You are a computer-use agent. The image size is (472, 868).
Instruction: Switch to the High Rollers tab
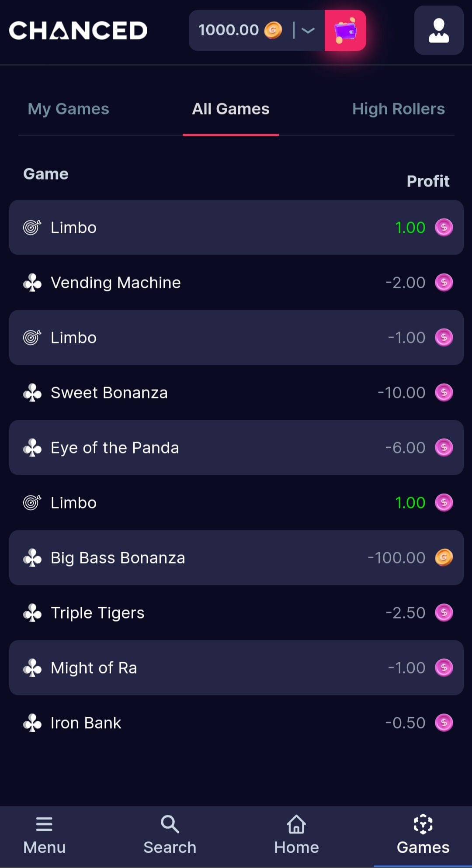coord(399,109)
